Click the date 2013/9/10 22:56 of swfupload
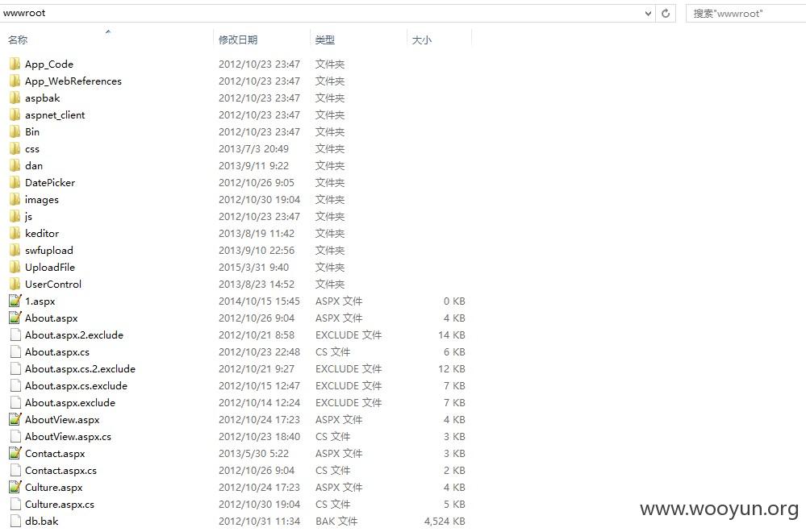This screenshot has height=532, width=806. pyautogui.click(x=257, y=251)
